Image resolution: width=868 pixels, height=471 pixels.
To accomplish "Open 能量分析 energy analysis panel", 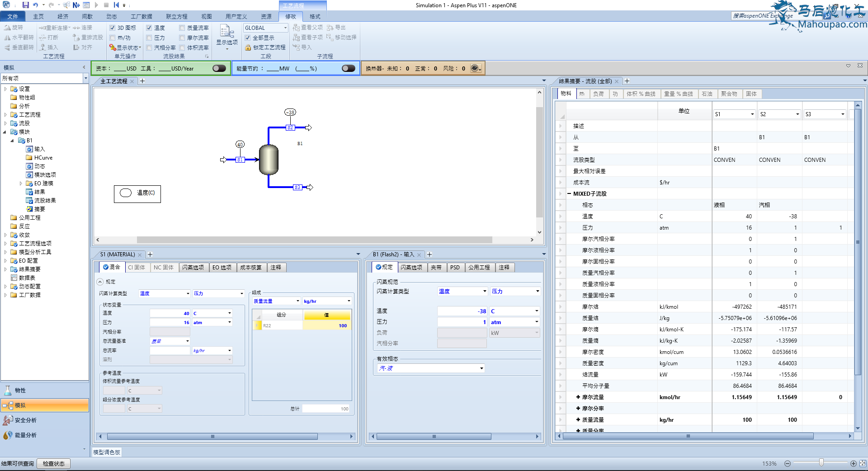I will tap(25, 435).
